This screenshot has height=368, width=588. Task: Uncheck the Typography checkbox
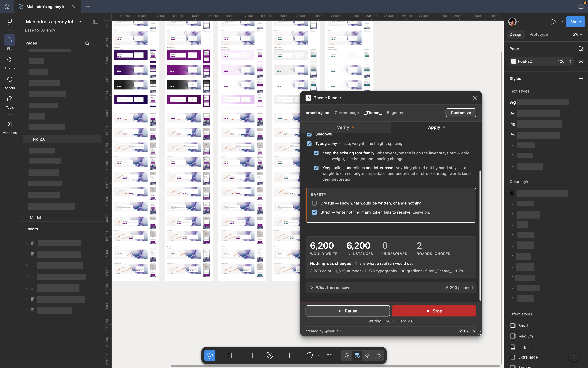point(309,144)
